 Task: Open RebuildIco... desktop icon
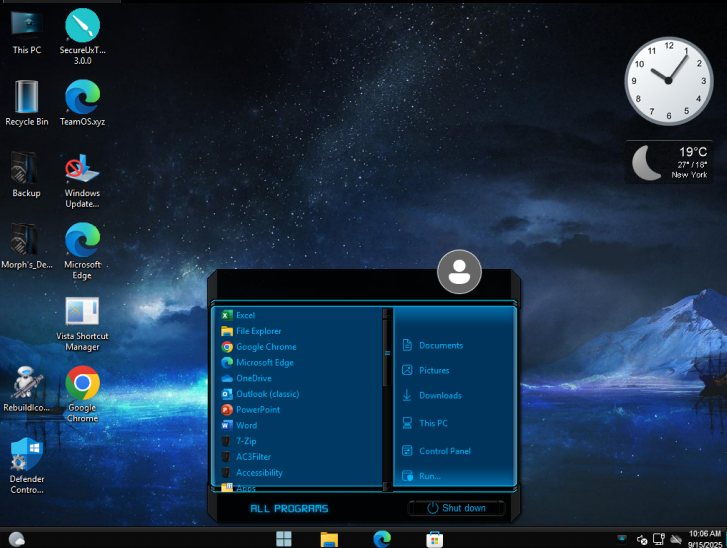pyautogui.click(x=26, y=389)
